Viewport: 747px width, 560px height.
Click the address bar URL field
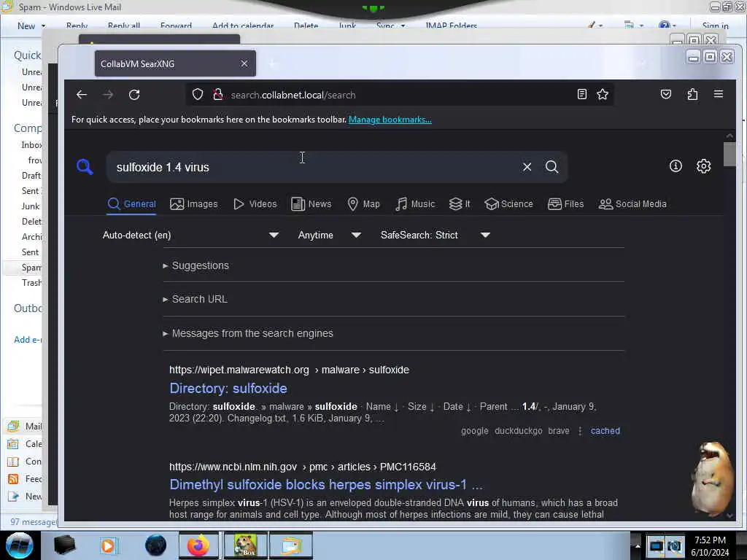[x=400, y=95]
